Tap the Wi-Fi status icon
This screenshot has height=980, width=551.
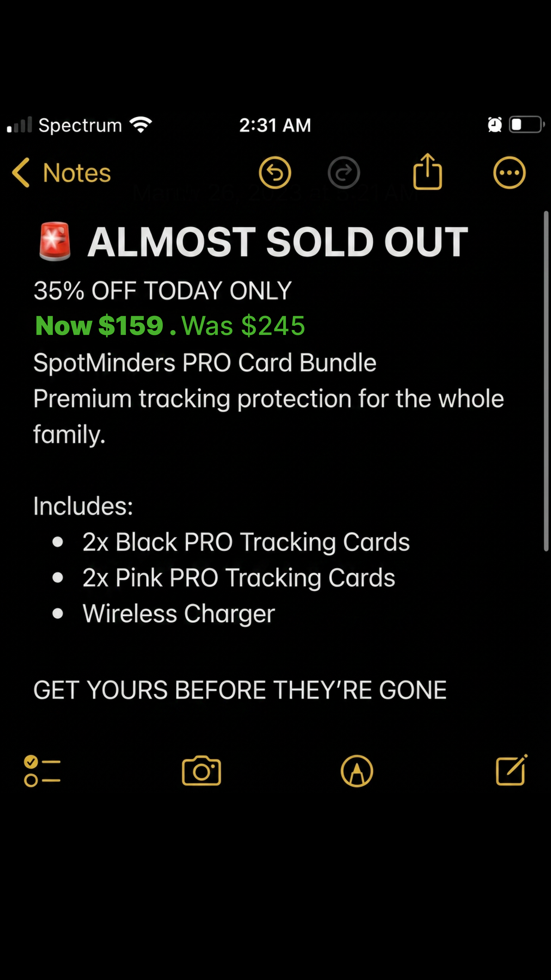point(141,124)
